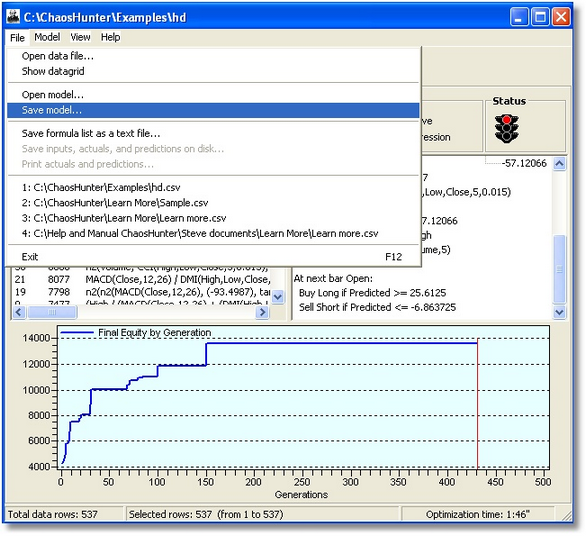Click formula list horizontal scrollbar thumb
Image resolution: width=586 pixels, height=536 pixels.
[x=52, y=312]
